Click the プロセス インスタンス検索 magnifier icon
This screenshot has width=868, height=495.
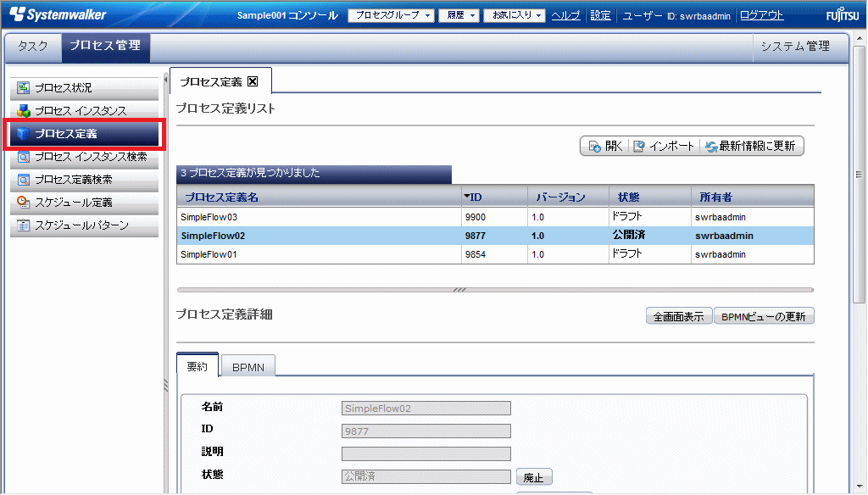coord(23,157)
